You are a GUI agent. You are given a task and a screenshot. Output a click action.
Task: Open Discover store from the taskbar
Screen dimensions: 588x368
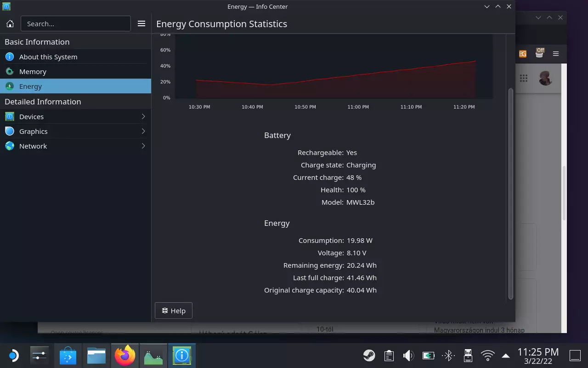tap(68, 356)
